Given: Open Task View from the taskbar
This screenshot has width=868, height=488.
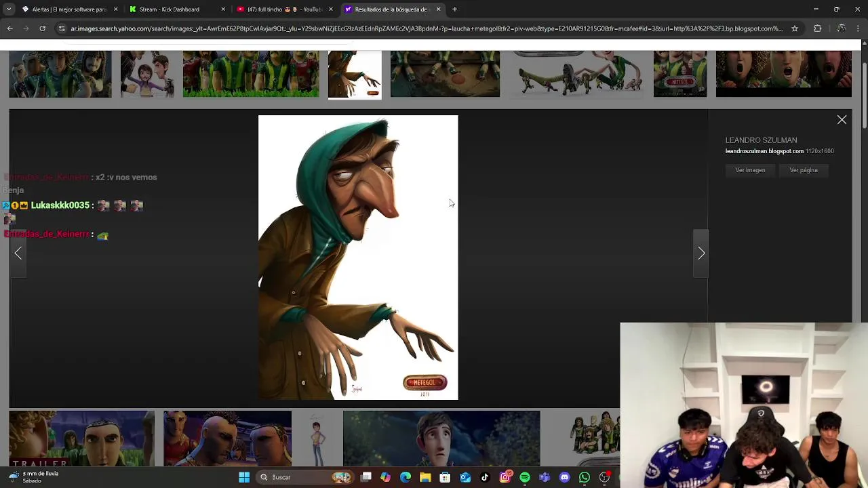Looking at the screenshot, I should 366,477.
